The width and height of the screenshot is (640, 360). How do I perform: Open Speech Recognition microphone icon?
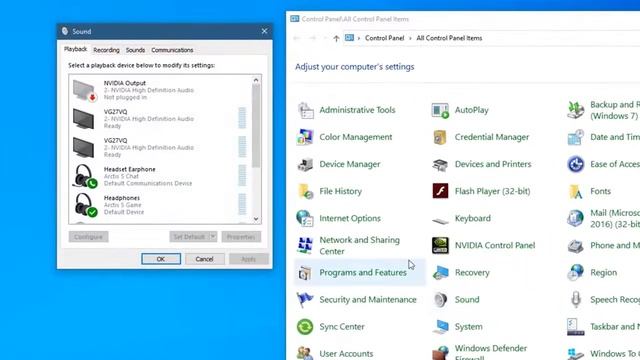point(576,300)
